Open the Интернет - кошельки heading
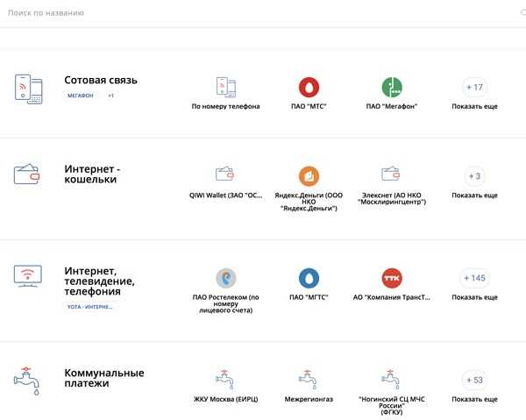Viewport: 526px width, 420px height. coord(92,174)
